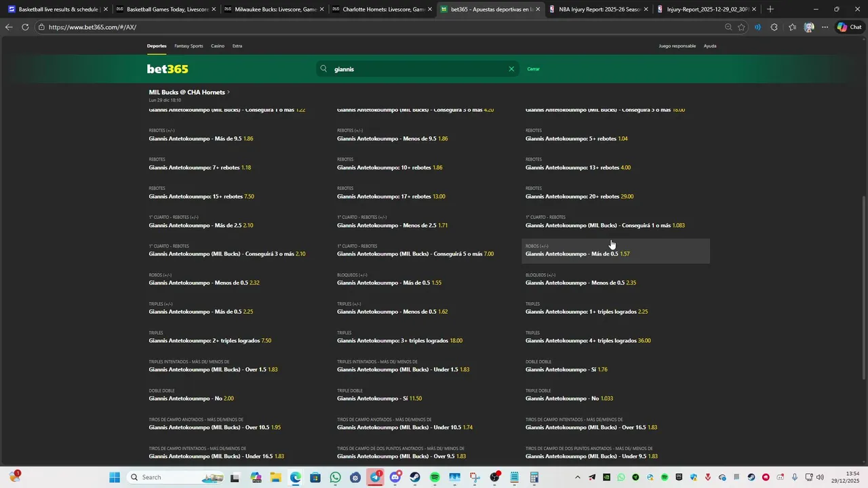Screen dimensions: 868x488
Task: Click the page vertical scrollbar
Action: click(x=864, y=287)
